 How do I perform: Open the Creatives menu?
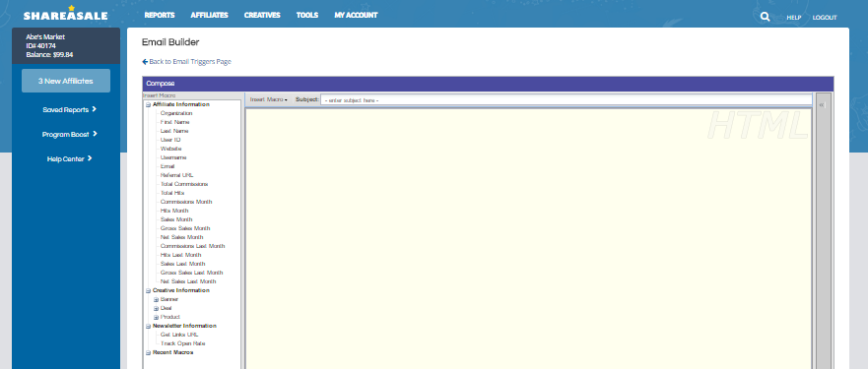point(262,15)
